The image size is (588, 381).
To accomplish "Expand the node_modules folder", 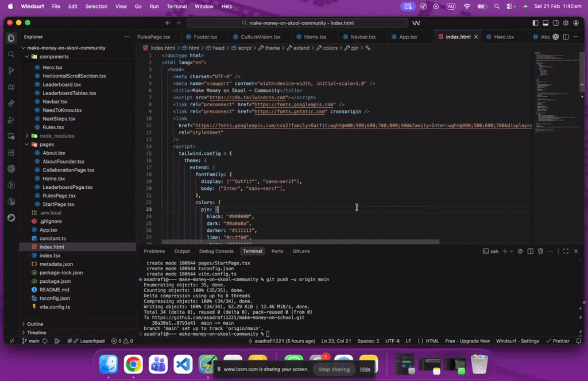I will tap(27, 135).
